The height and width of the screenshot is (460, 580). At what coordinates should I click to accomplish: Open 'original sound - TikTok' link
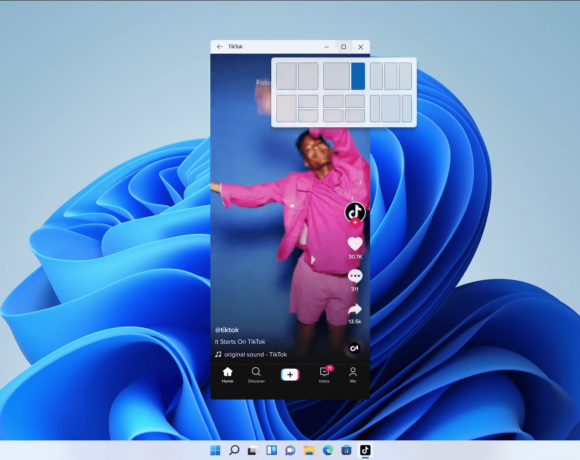click(256, 354)
